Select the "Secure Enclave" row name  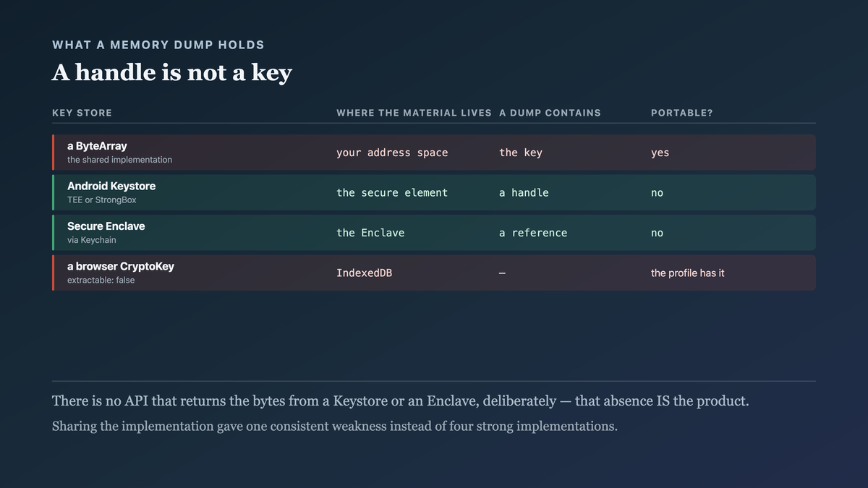106,226
